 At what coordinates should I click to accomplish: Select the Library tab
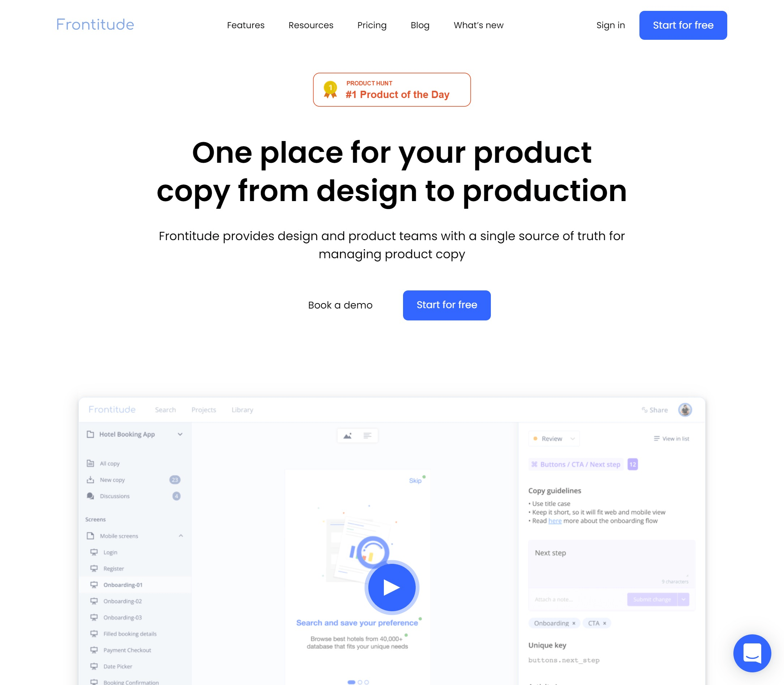tap(242, 409)
